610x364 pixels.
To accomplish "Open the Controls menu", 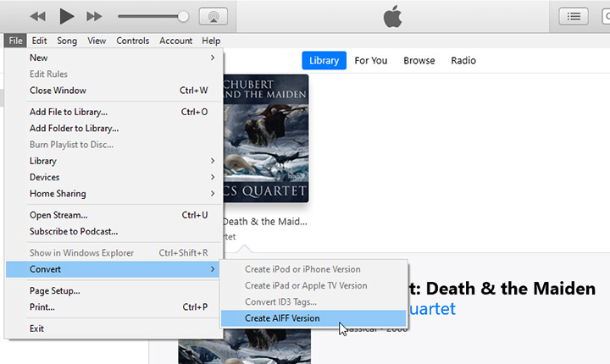I will (133, 41).
